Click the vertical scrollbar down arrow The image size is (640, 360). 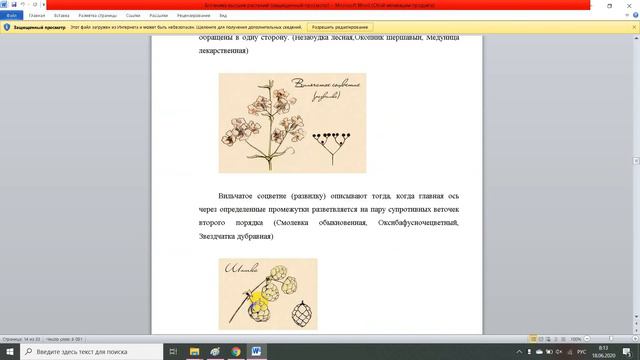click(x=636, y=316)
